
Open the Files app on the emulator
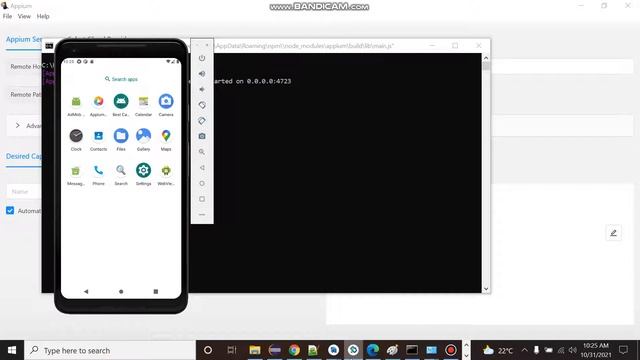click(121, 136)
